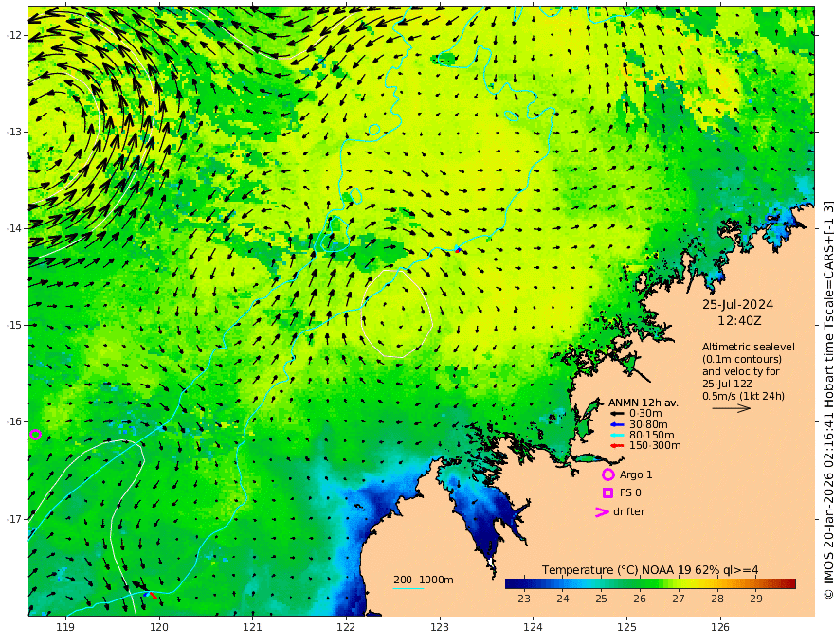Click the longitude axis label 126
The height and width of the screenshot is (644, 834).
tap(720, 627)
